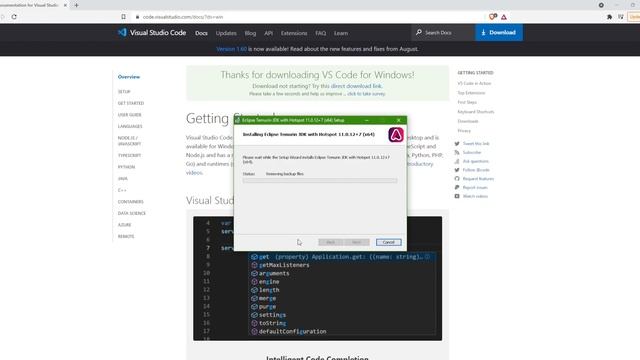Open the Learn nav item
This screenshot has width=640, height=360.
click(x=341, y=33)
